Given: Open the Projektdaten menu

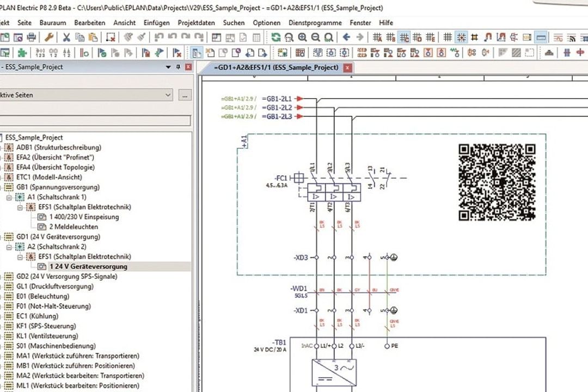Looking at the screenshot, I should pyautogui.click(x=196, y=22).
